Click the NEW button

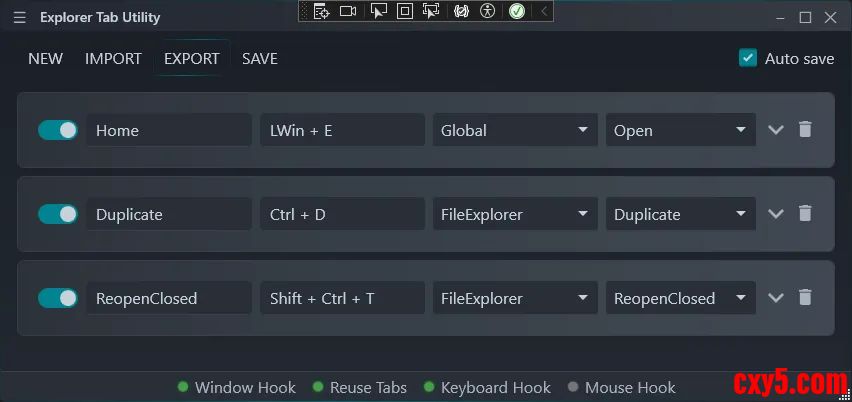coord(46,59)
